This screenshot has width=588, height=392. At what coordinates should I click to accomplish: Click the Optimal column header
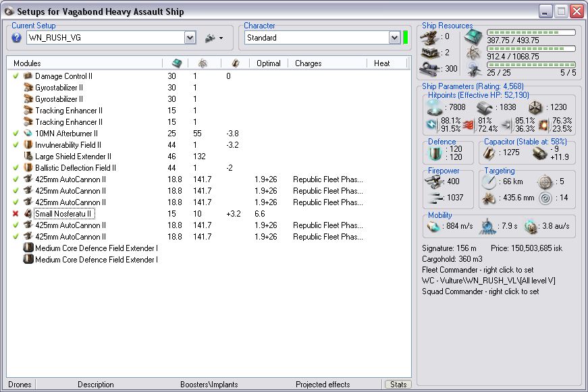tap(268, 63)
